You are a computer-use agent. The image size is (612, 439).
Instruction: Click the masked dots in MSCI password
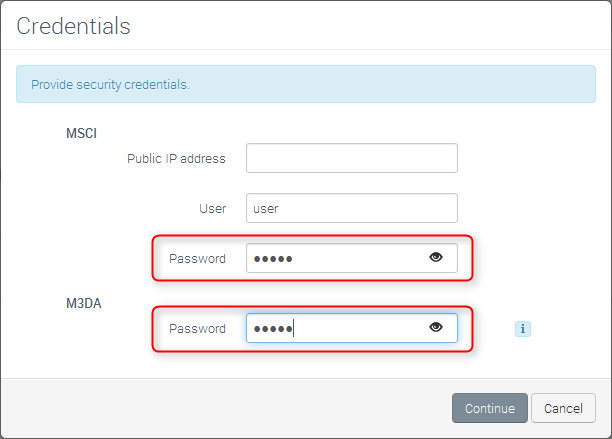pyautogui.click(x=273, y=259)
